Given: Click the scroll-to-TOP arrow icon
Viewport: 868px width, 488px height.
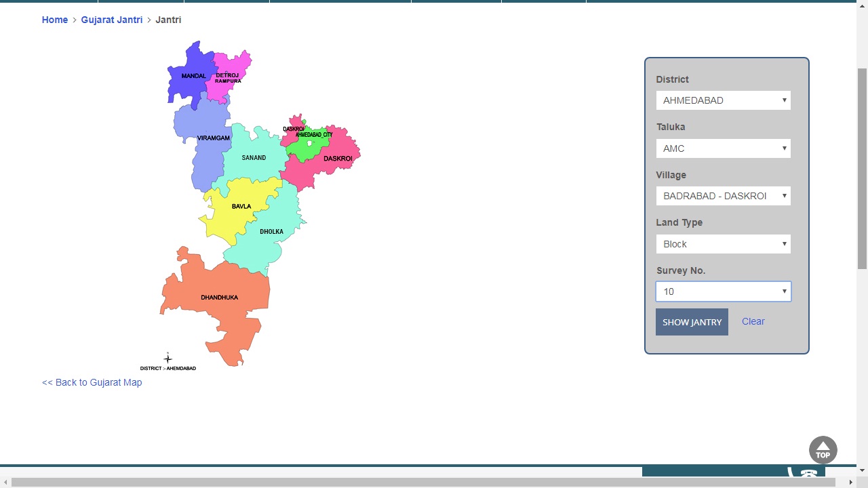Looking at the screenshot, I should pos(823,450).
